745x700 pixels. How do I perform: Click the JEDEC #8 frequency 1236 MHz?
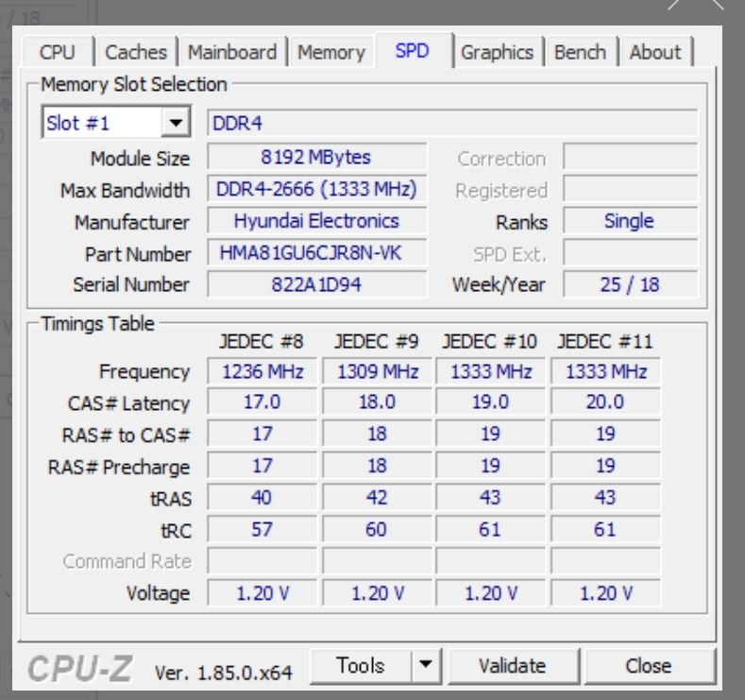coord(262,371)
